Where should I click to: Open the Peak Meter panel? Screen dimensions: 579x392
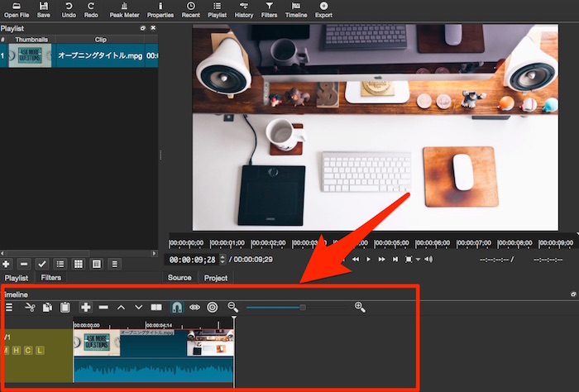tap(122, 10)
